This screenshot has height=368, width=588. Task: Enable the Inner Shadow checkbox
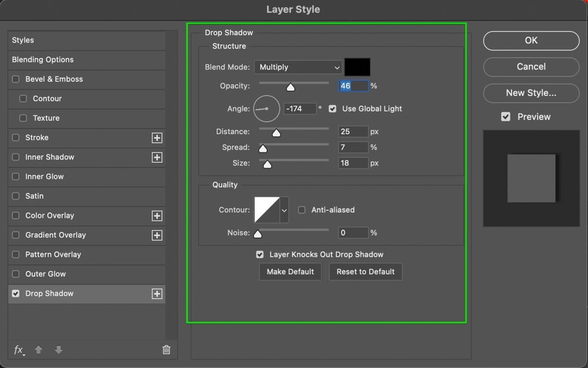16,157
